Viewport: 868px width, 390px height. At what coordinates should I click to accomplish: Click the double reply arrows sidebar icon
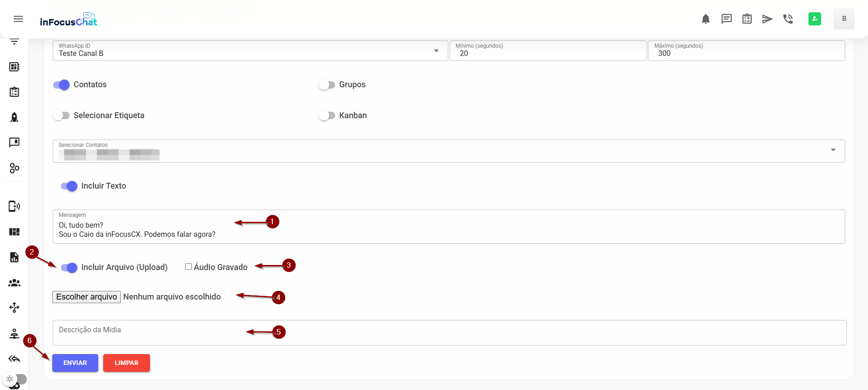[x=15, y=359]
